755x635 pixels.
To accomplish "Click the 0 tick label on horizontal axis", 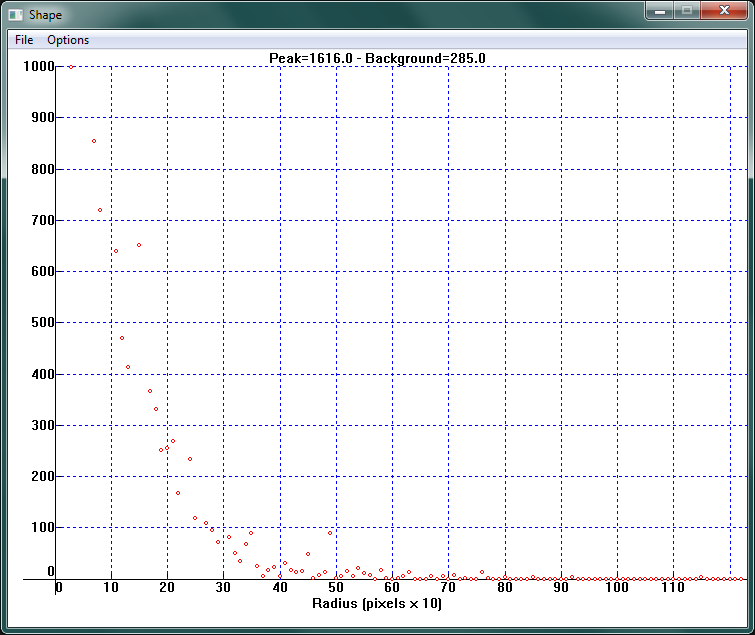I will 58,588.
